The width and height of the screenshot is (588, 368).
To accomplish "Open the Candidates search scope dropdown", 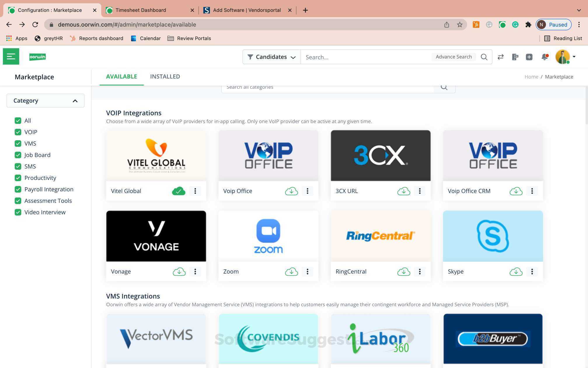I will point(271,57).
